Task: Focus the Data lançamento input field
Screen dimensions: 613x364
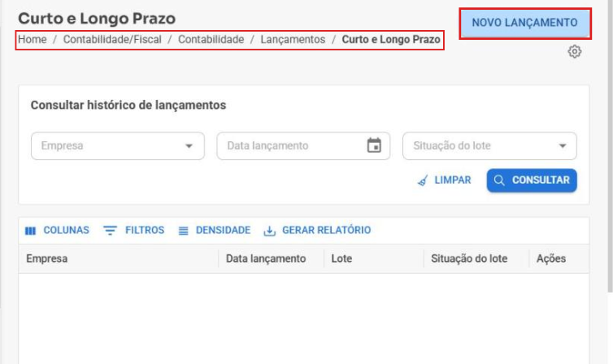Action: click(303, 146)
